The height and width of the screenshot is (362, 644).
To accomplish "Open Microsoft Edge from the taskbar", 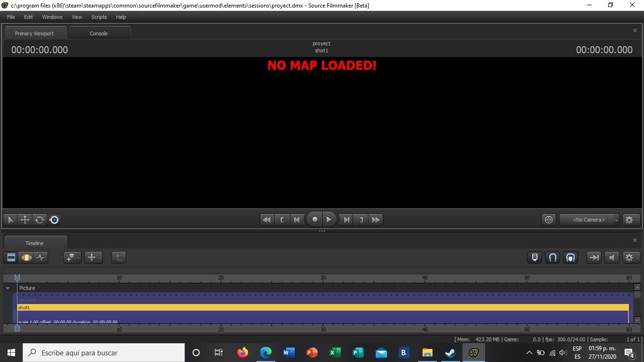I will click(x=266, y=353).
